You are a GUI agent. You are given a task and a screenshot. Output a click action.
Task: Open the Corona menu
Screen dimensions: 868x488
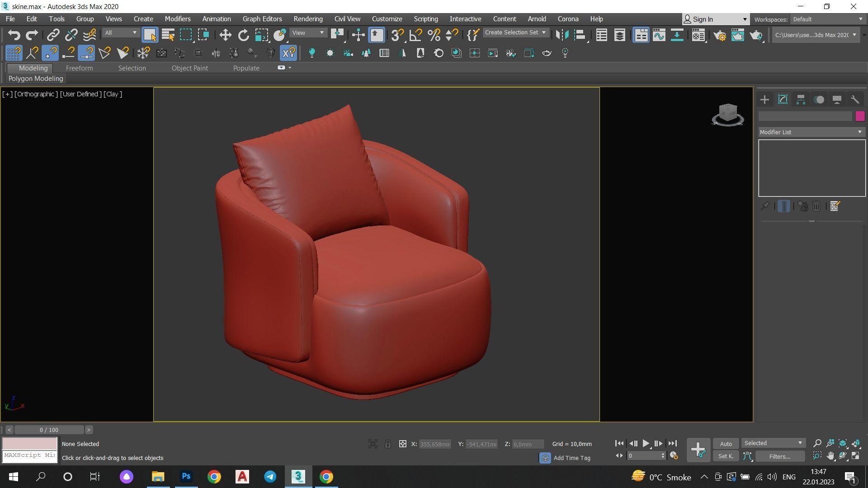(x=568, y=19)
